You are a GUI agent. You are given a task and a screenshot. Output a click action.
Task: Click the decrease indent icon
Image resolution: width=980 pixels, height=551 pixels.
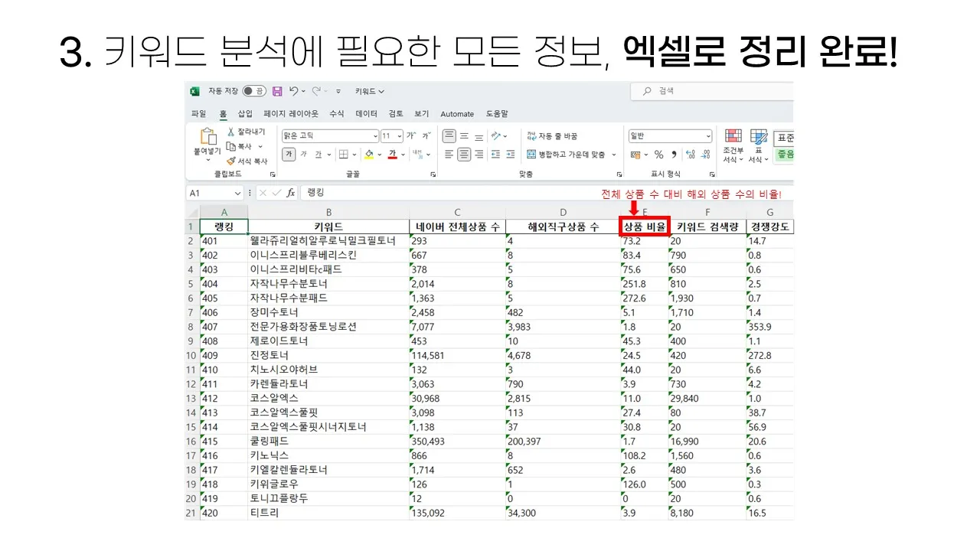click(x=495, y=155)
